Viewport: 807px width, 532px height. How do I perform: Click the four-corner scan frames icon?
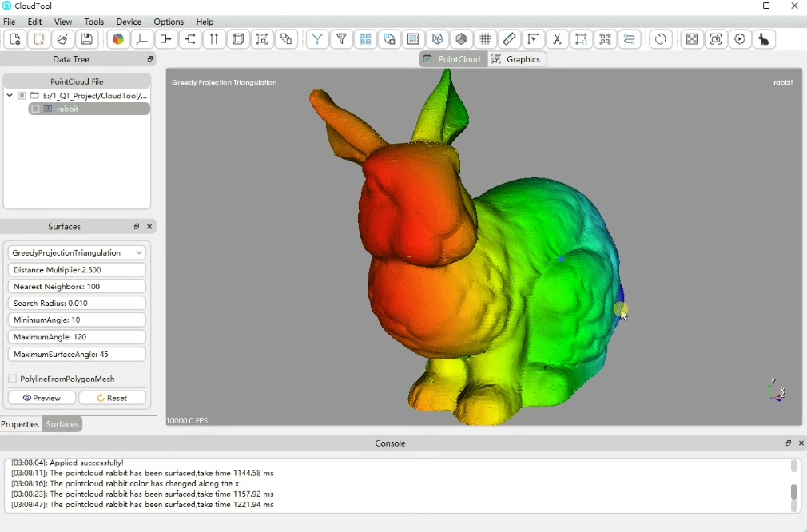606,39
